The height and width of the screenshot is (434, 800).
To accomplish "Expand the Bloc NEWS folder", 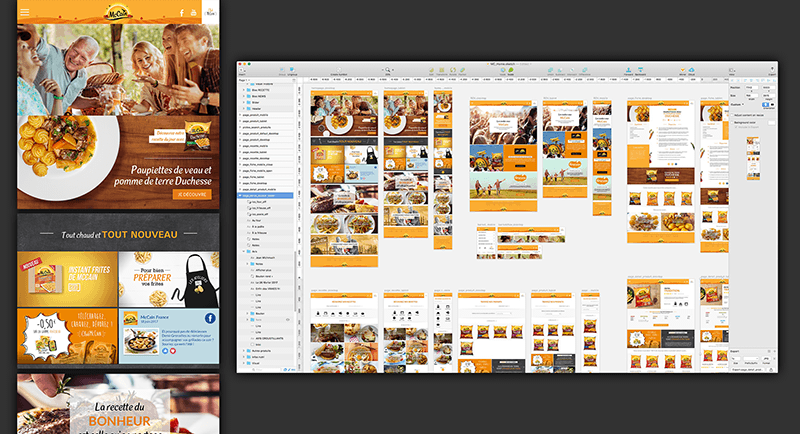I will [244, 96].
